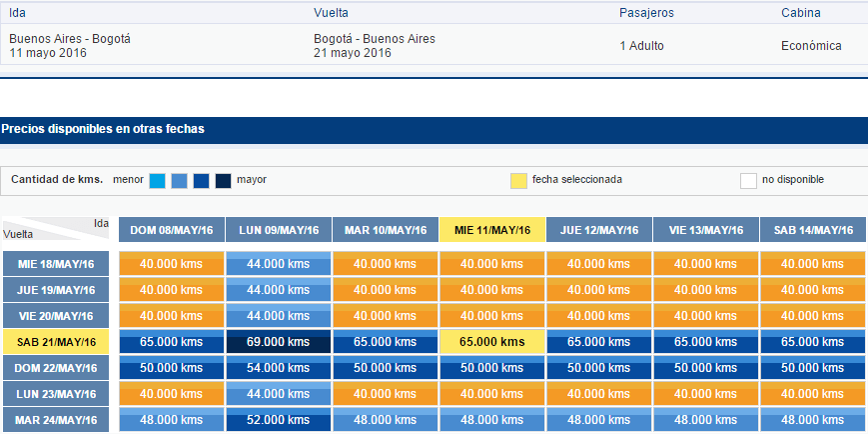Viewport: 868px width, 434px height.
Task: Select departure date JUE 12/MAY/16 column header
Action: 599,230
